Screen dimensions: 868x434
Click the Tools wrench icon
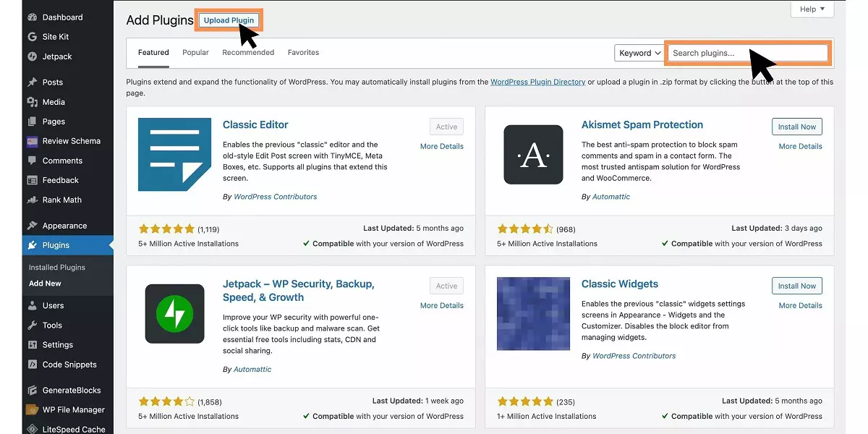[32, 325]
